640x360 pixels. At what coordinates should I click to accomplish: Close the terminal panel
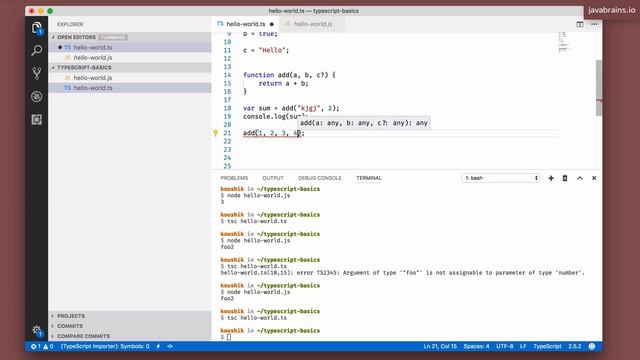594,178
